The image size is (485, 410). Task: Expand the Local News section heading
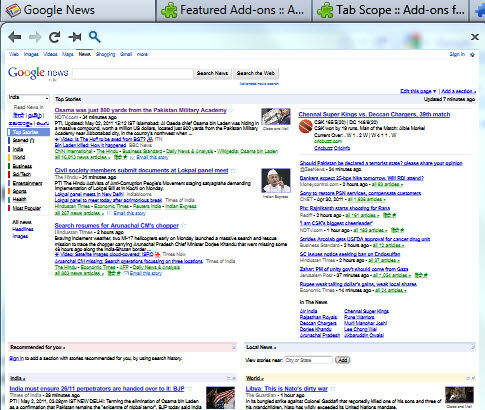tap(261, 347)
